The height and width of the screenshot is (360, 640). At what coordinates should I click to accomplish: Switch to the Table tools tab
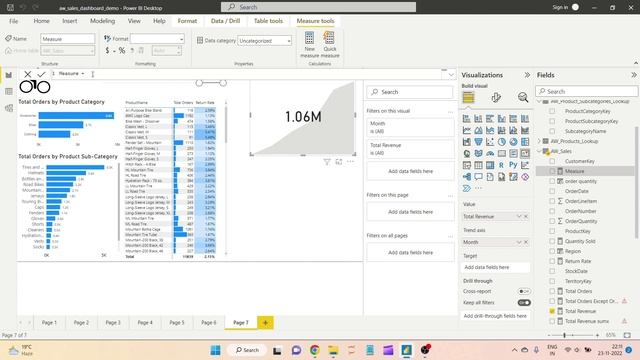pos(268,21)
